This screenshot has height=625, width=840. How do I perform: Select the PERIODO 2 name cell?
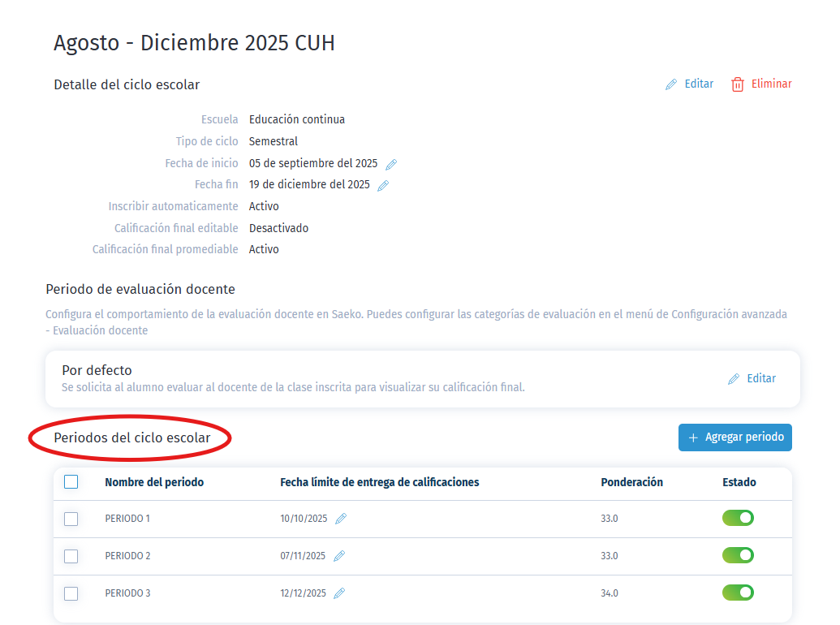coord(127,556)
